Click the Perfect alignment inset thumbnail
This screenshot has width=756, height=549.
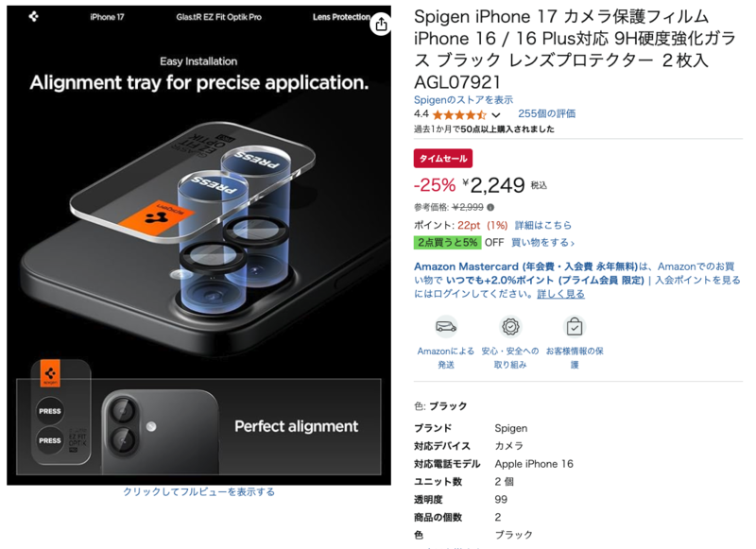pos(198,427)
